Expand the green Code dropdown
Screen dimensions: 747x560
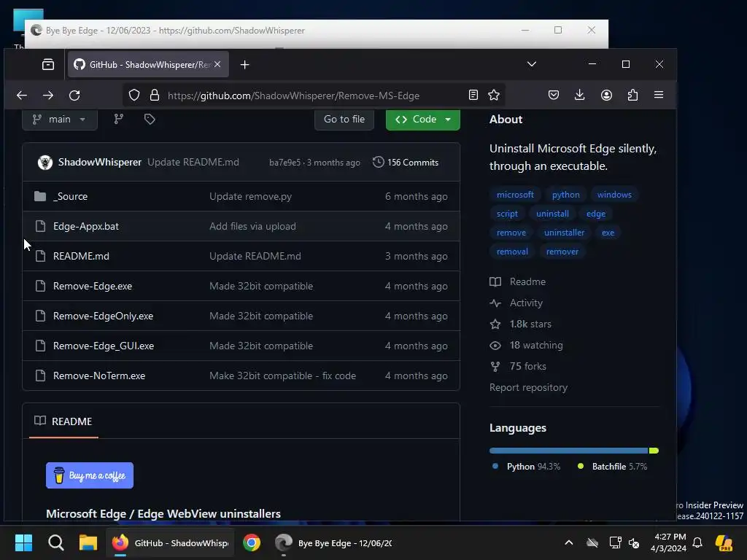click(422, 119)
